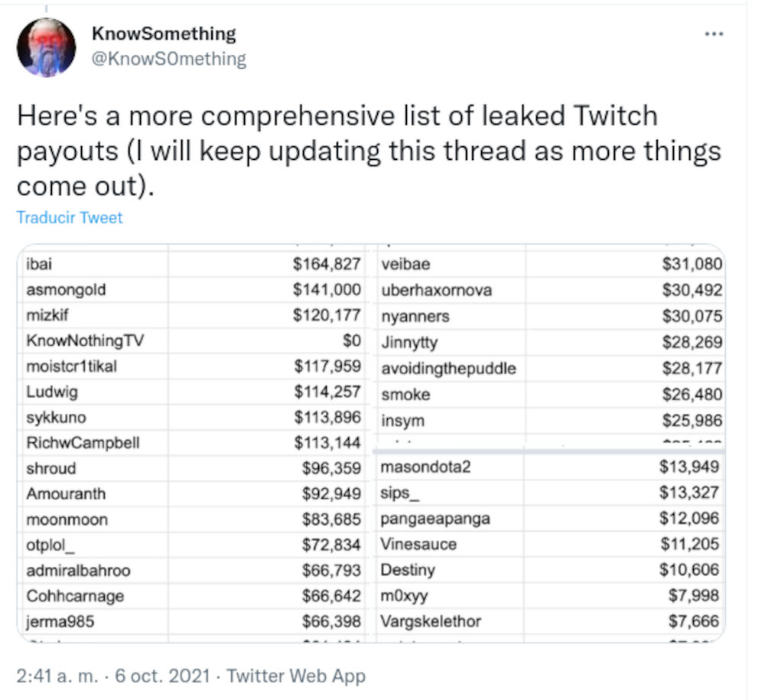This screenshot has height=700, width=765.
Task: Click the Vinesauce payout entry
Action: pos(549,544)
